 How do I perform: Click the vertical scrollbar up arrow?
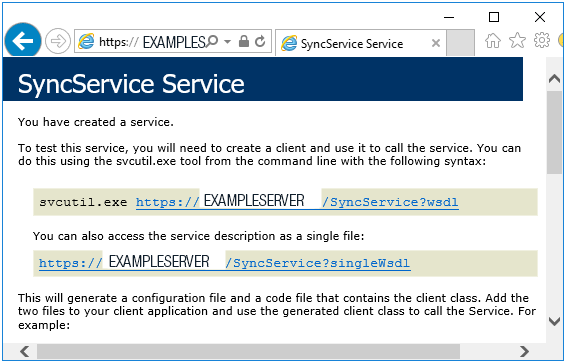pos(554,78)
